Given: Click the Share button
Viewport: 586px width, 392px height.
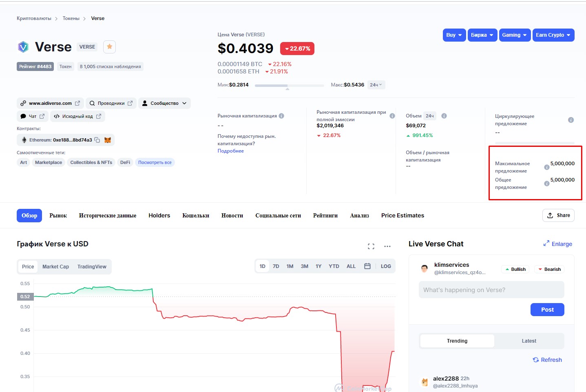Looking at the screenshot, I should tap(558, 215).
